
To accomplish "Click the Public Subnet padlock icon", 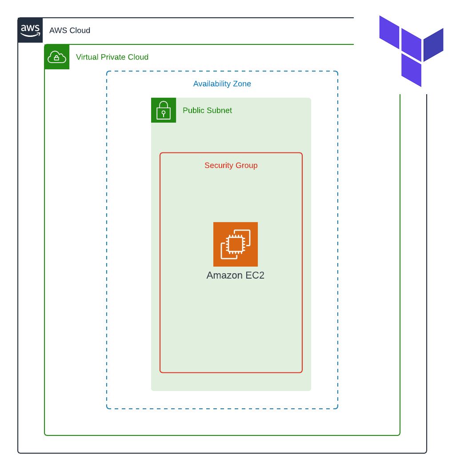I will (164, 110).
